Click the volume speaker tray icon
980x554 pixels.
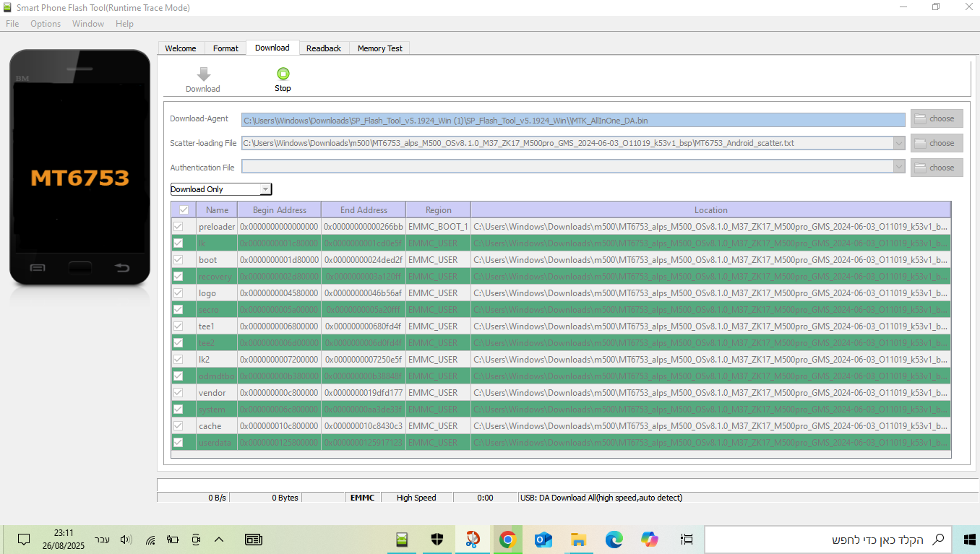coord(126,540)
